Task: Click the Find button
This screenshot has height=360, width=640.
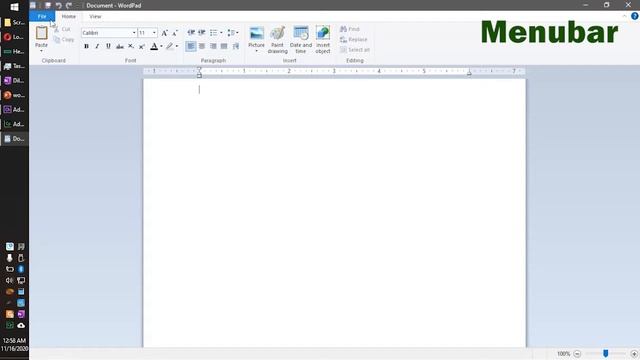Action: 350,29
